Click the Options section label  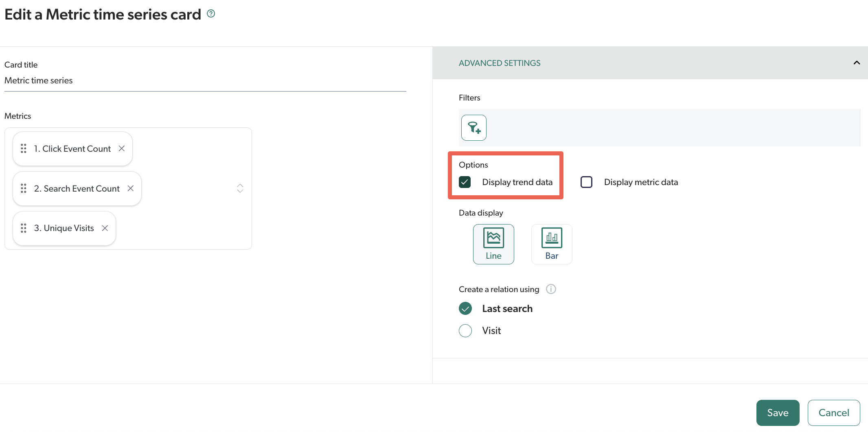(473, 164)
